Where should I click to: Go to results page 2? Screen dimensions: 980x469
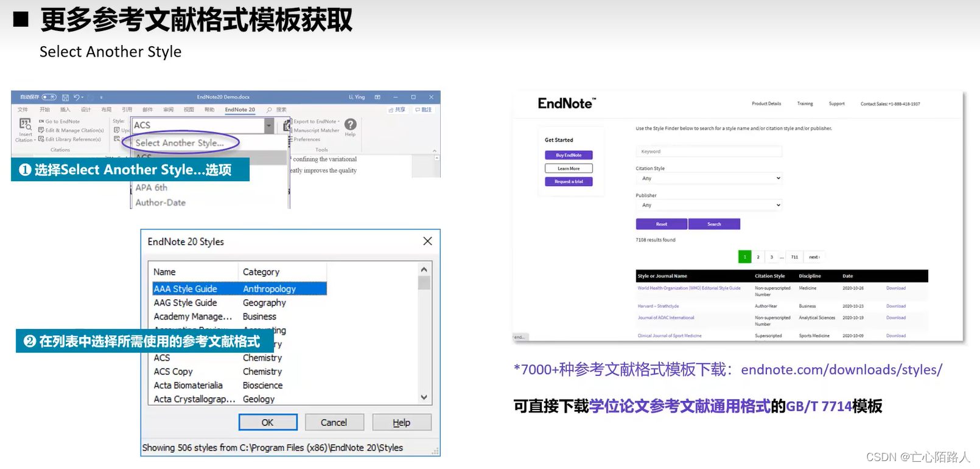click(758, 257)
